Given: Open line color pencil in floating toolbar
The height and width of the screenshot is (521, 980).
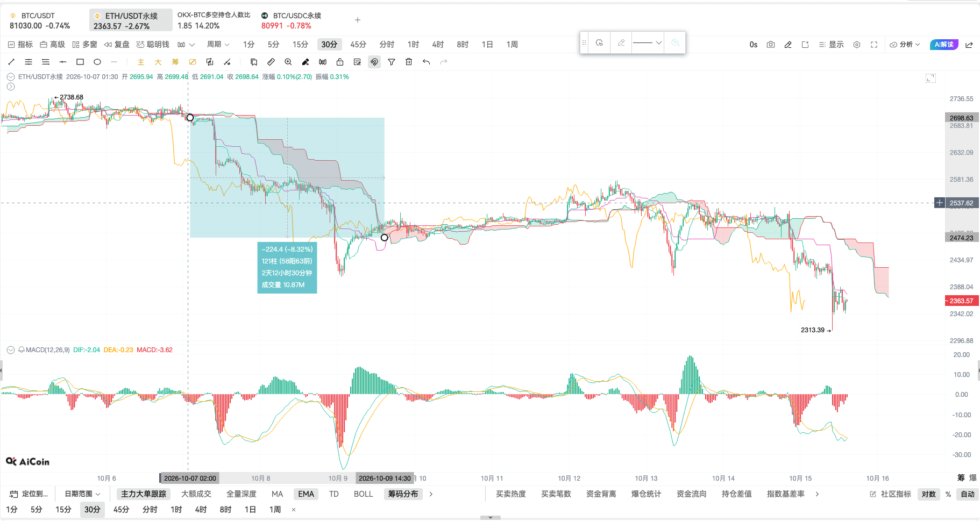Looking at the screenshot, I should (621, 42).
